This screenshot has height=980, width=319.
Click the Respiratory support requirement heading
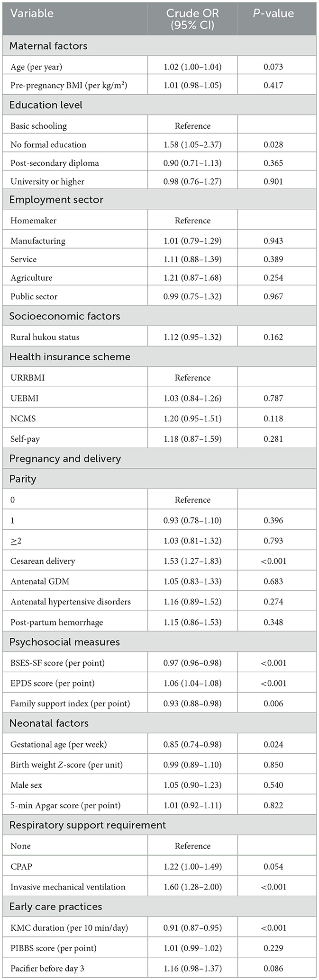click(88, 825)
